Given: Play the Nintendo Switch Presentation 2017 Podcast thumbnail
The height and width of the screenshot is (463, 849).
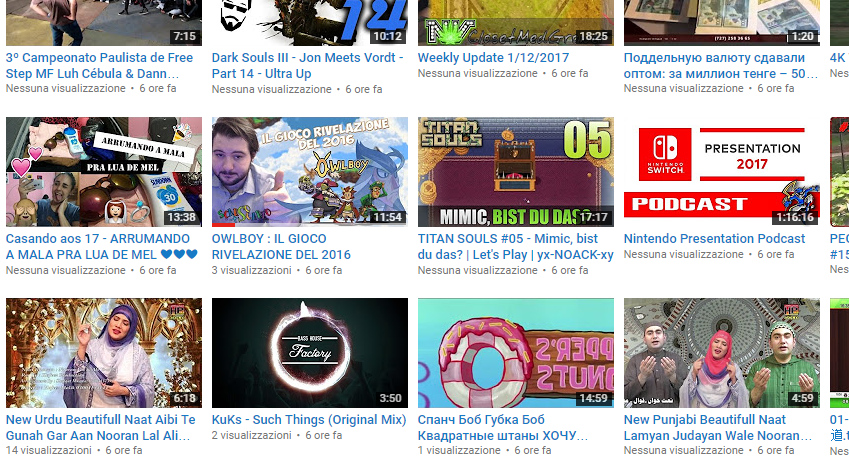Looking at the screenshot, I should coord(722,172).
